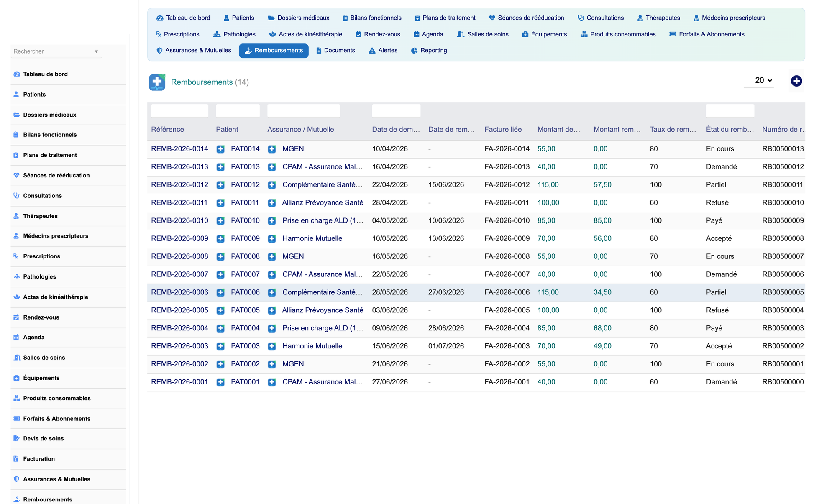Click the Agenda calendar icon in sidebar
The width and height of the screenshot is (814, 504).
[x=16, y=337]
